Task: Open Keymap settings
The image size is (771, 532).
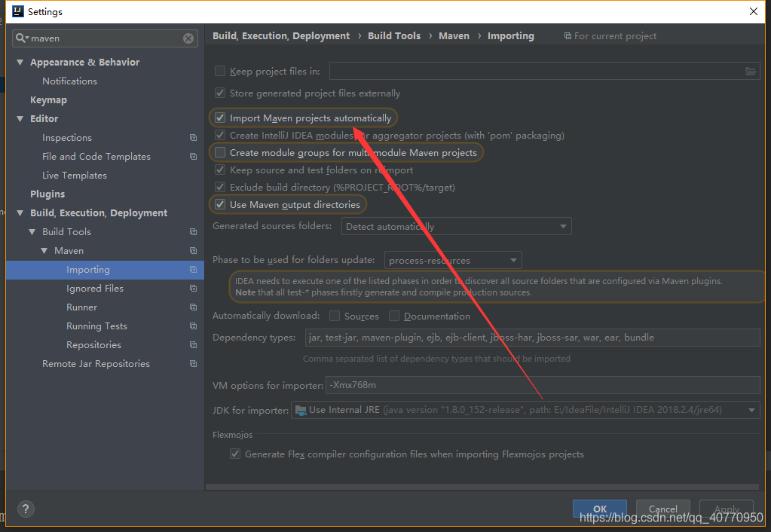Action: [48, 99]
